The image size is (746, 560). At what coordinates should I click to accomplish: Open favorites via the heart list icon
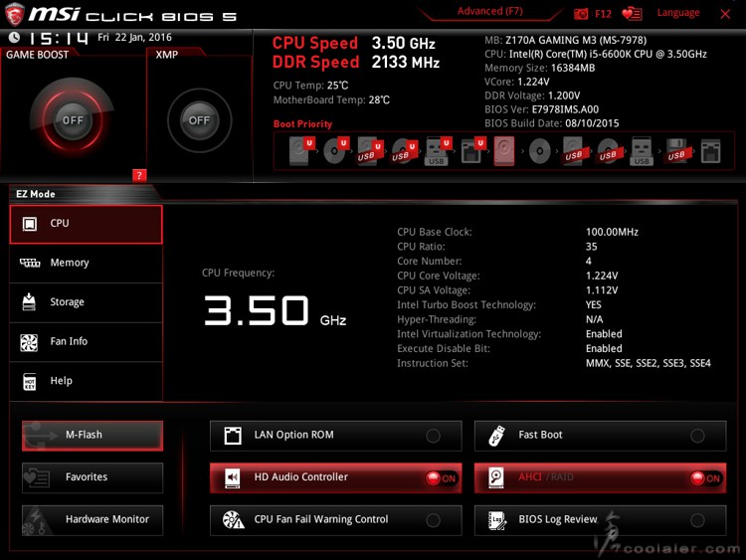632,14
